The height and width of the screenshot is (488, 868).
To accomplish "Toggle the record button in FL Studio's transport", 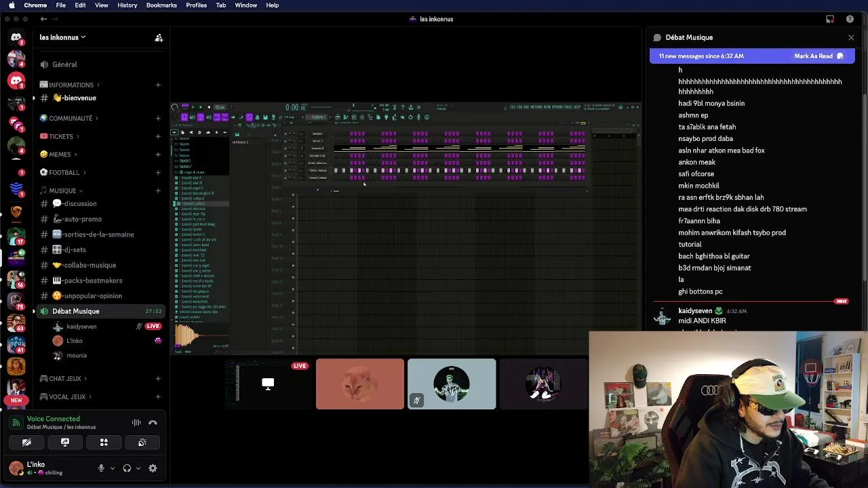I will click(208, 107).
